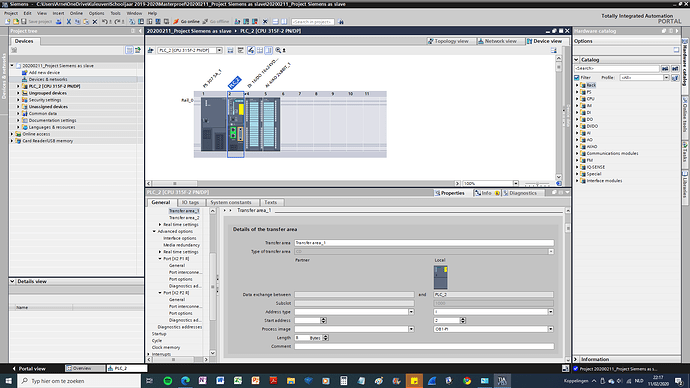Click the Save project floppy icon

[24, 22]
